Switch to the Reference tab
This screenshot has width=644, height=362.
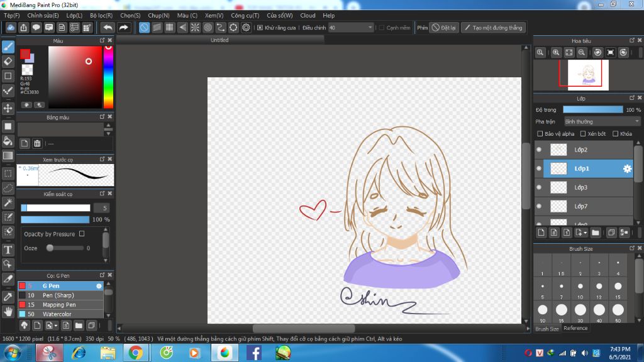pyautogui.click(x=575, y=328)
